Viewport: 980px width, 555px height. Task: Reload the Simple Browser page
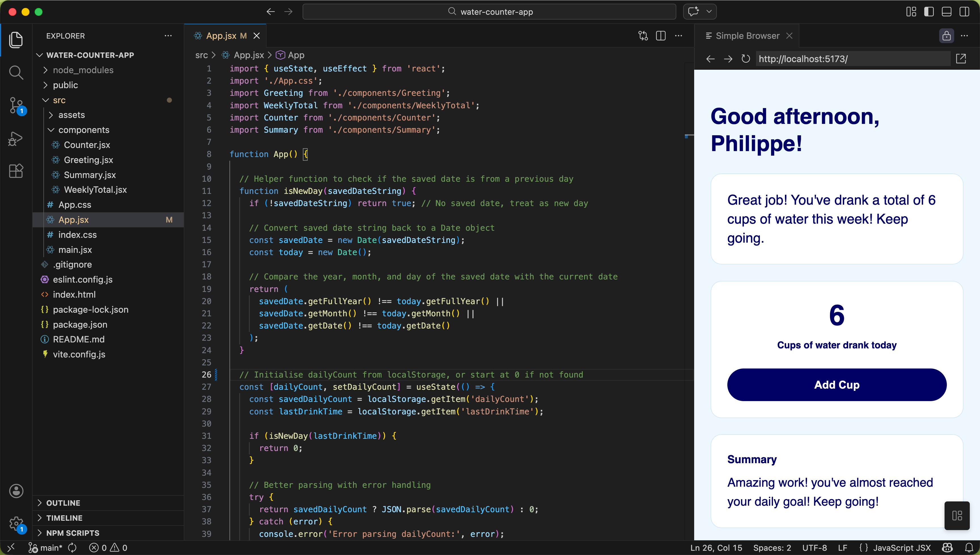(x=745, y=59)
